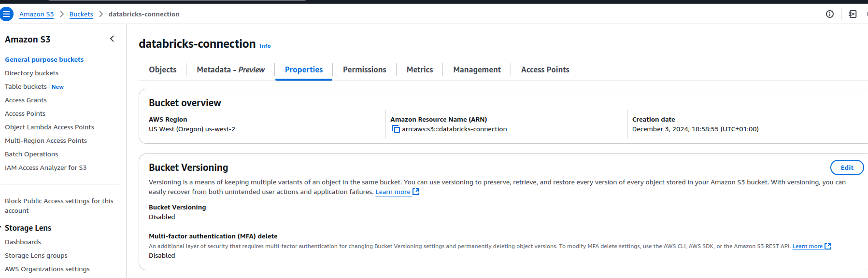This screenshot has height=278, width=868.
Task: Open the panel icon beside the info icon
Action: [853, 14]
